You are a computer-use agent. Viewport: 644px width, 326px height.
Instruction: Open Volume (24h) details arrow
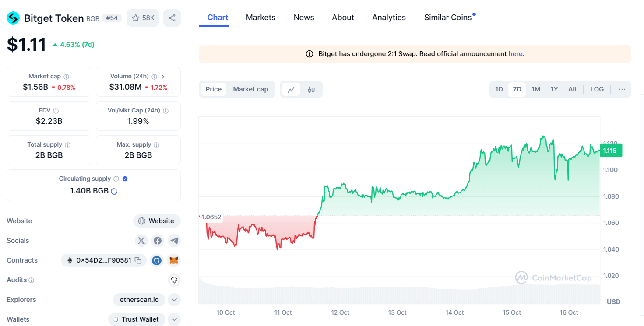163,77
